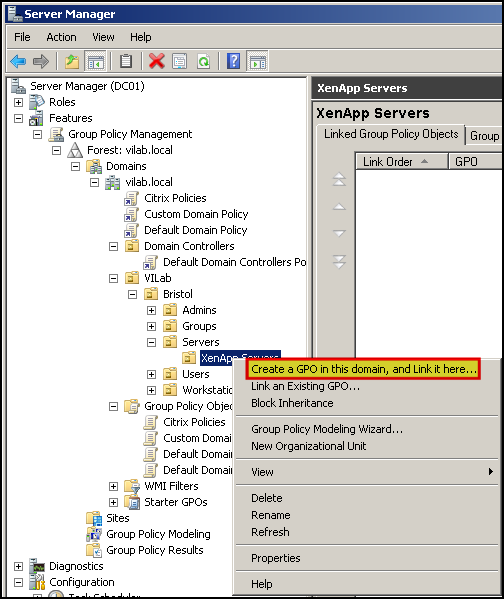This screenshot has width=504, height=599.
Task: Sort by the Link Order column header
Action: pos(402,162)
